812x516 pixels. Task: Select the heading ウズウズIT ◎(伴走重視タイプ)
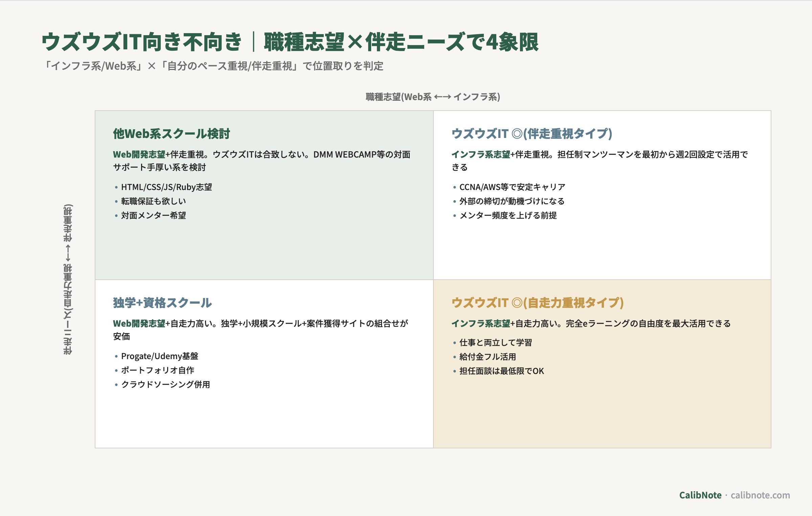coord(532,134)
